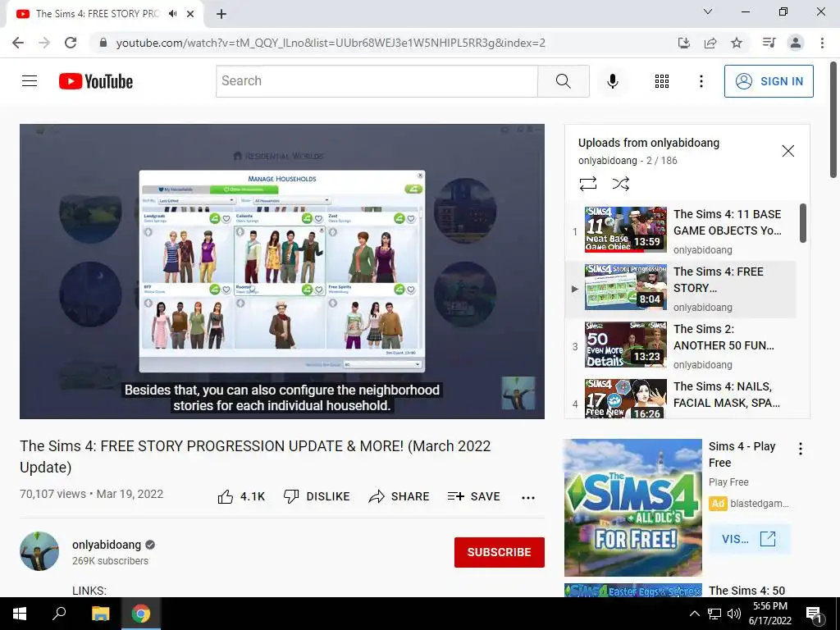The image size is (840, 630).
Task: Open the onlyabidoang channel name link
Action: point(107,545)
